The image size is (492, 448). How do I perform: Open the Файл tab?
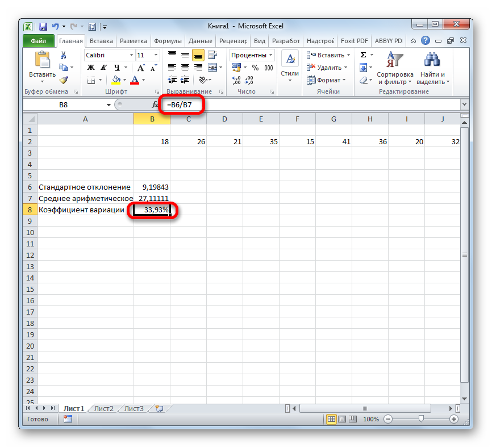(38, 41)
